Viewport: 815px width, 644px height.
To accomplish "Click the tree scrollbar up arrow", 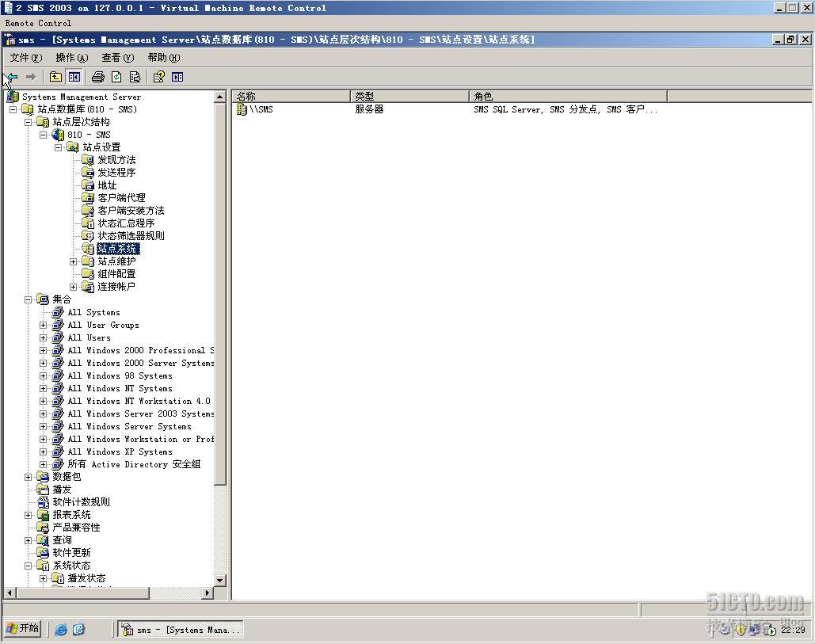I will (220, 97).
